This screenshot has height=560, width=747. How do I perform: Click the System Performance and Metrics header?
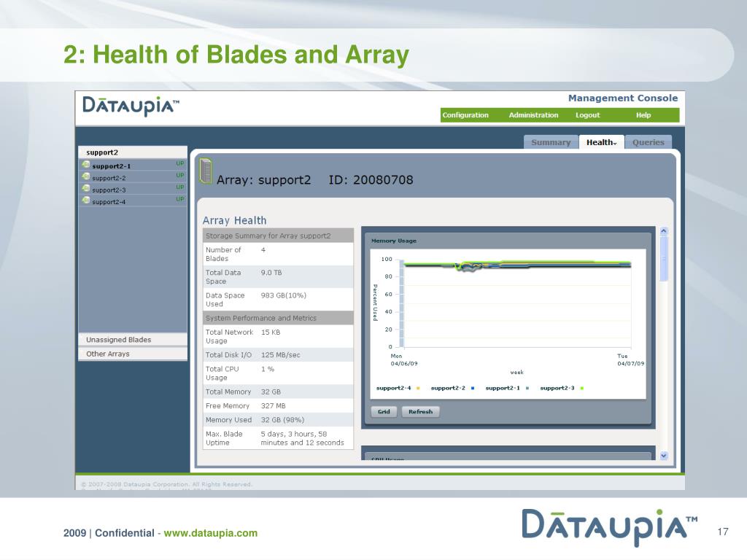(278, 318)
